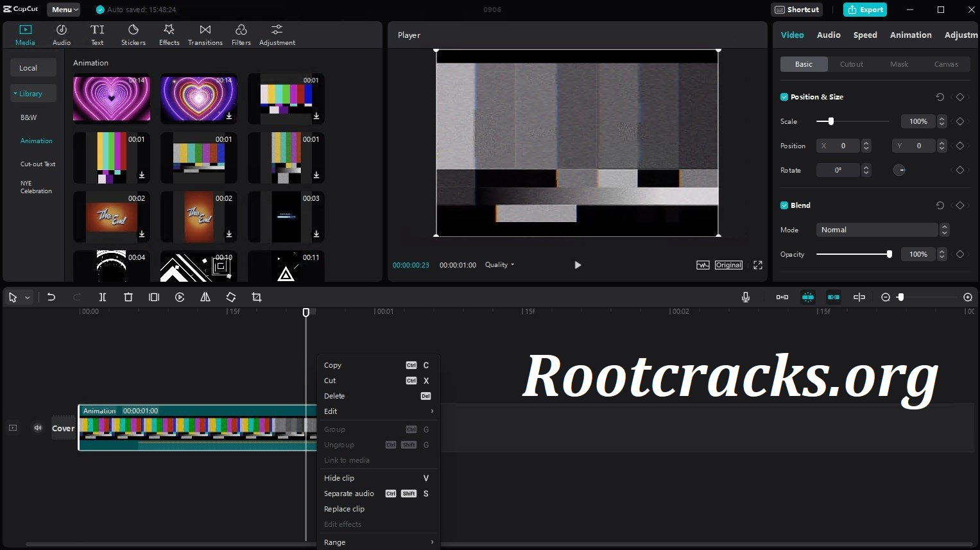
Task: Open the Menu dropdown
Action: tap(64, 10)
